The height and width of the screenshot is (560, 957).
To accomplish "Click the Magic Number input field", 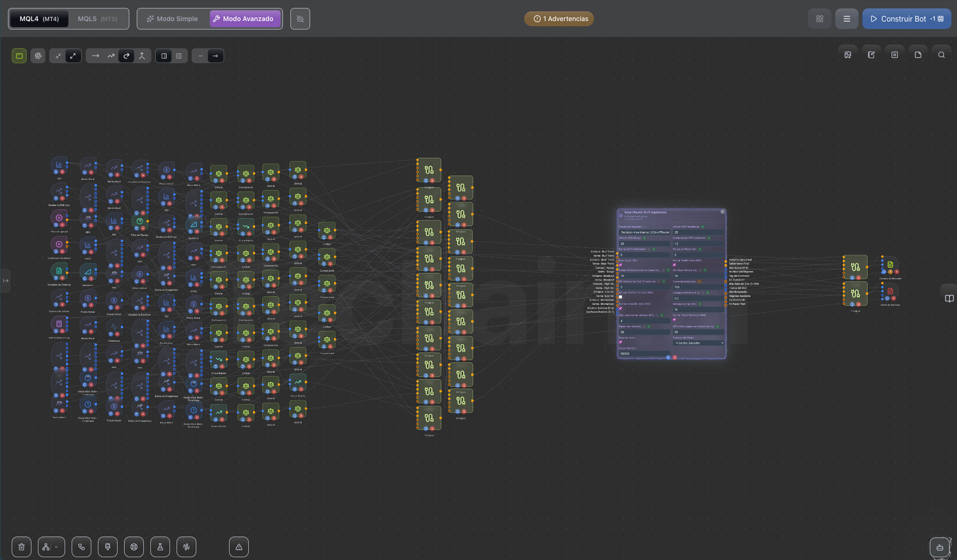I will (644, 354).
